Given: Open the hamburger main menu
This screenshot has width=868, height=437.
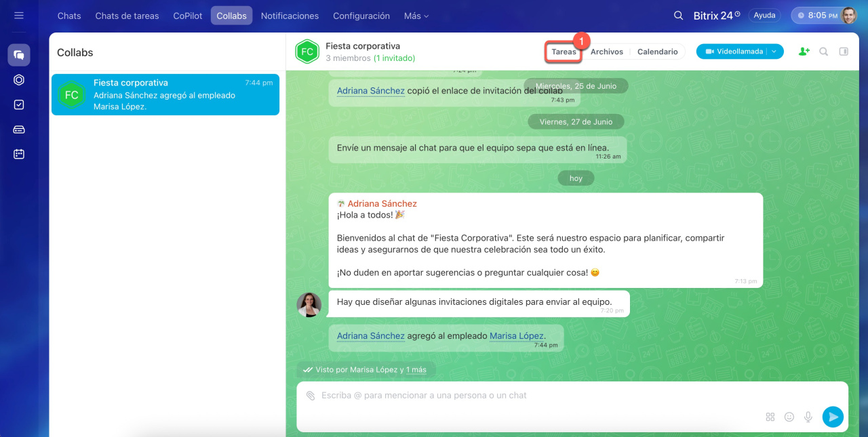Looking at the screenshot, I should point(19,16).
